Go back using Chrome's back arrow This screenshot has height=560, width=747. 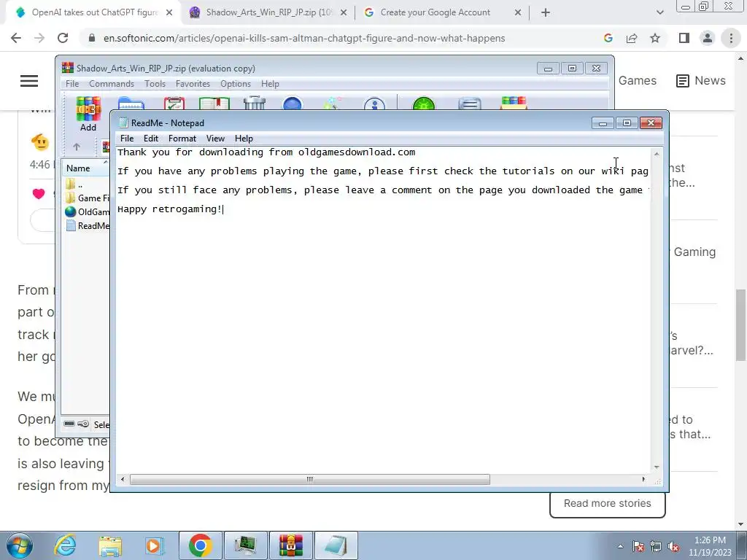(x=16, y=38)
